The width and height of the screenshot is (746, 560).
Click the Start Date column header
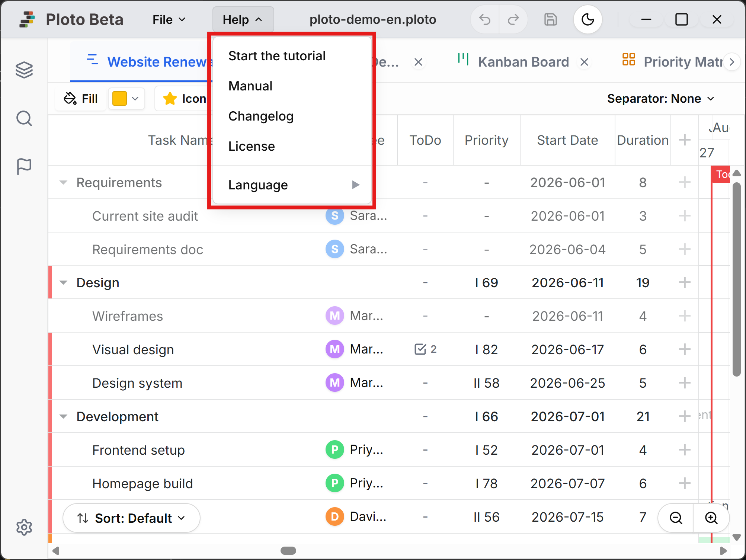[567, 140]
